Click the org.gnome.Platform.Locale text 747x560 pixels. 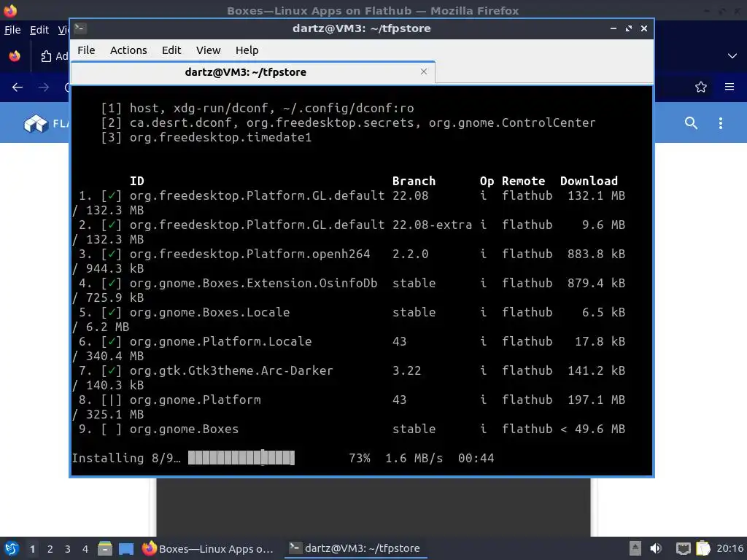220,341
